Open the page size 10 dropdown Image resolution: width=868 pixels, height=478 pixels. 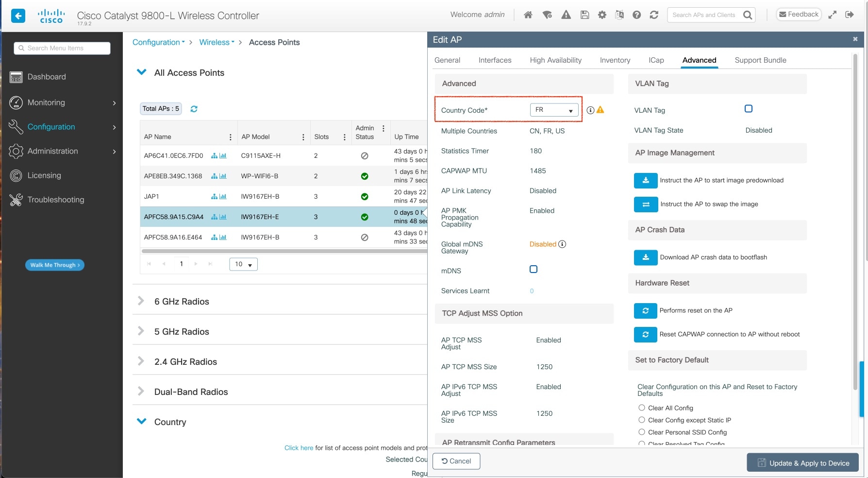point(243,264)
